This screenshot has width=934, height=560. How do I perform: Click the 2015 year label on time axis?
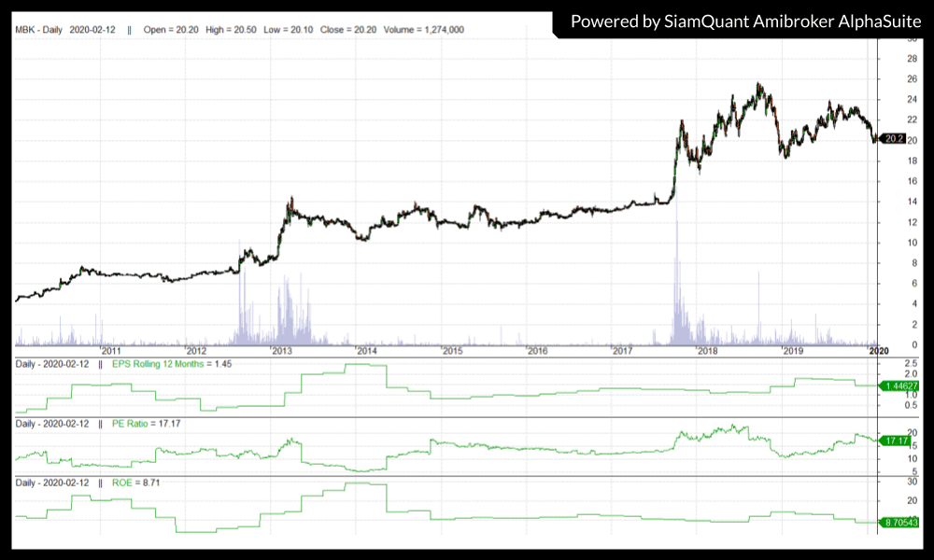pos(452,351)
